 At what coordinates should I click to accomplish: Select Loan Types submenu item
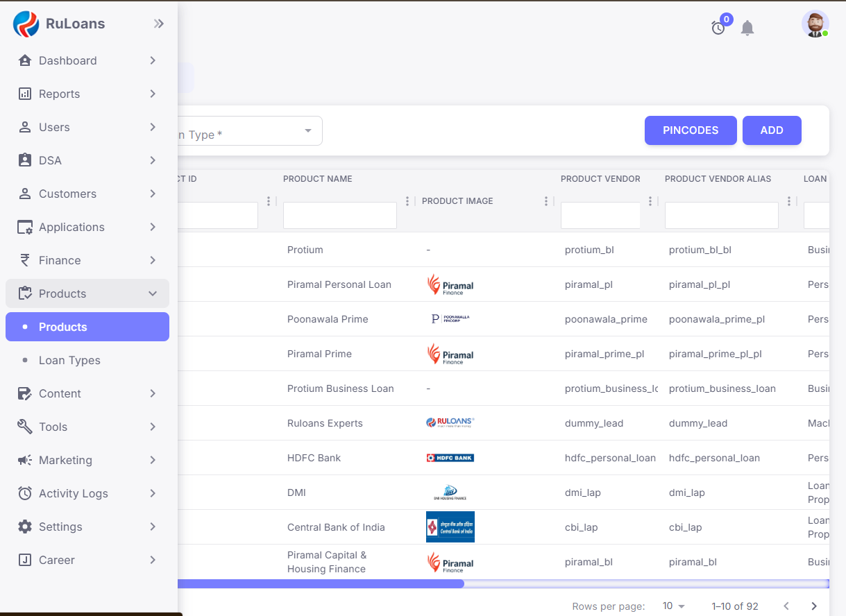click(69, 360)
